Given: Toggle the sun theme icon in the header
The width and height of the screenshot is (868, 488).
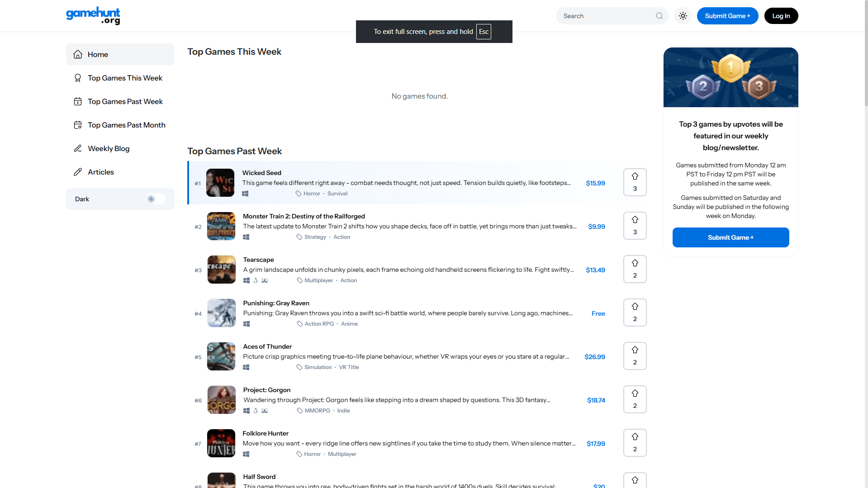Looking at the screenshot, I should tap(683, 15).
